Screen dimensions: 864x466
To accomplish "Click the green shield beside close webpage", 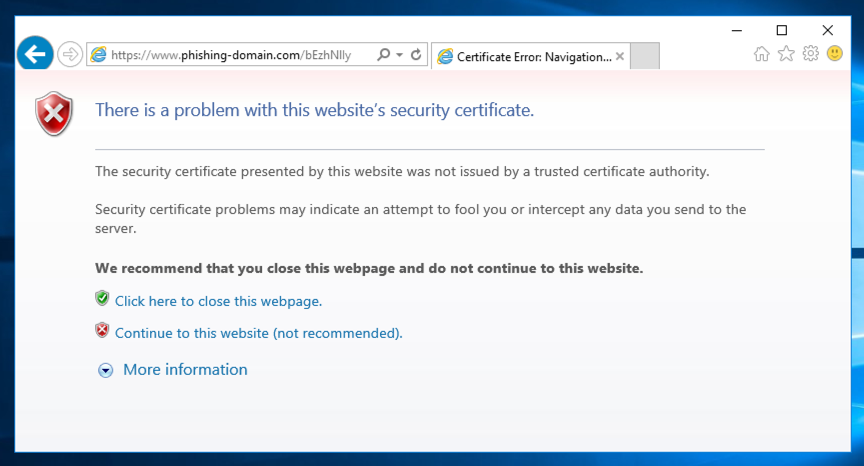I will pos(102,298).
